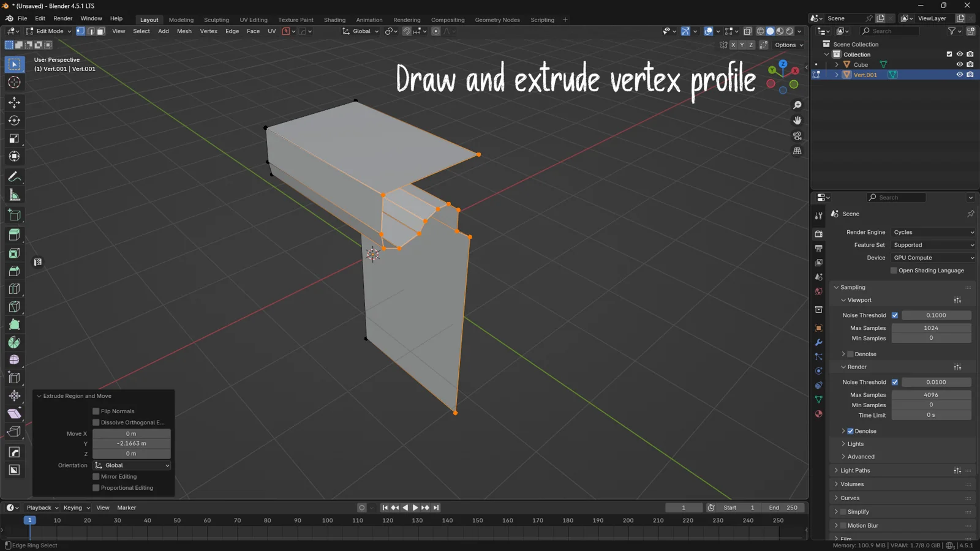
Task: Enable Flip Normals checkbox
Action: click(96, 411)
